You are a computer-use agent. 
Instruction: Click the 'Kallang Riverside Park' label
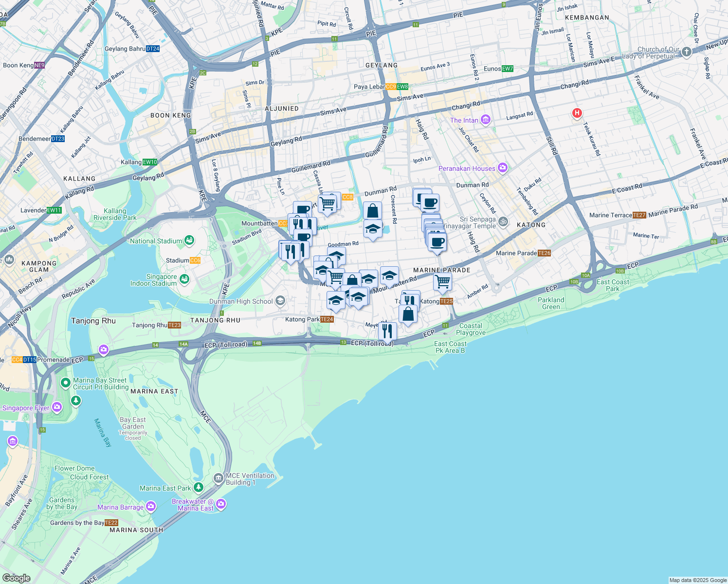(x=115, y=214)
